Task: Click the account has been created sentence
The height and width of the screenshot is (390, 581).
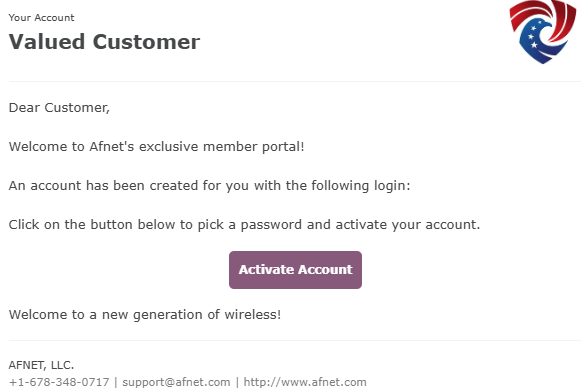Action: [x=209, y=186]
